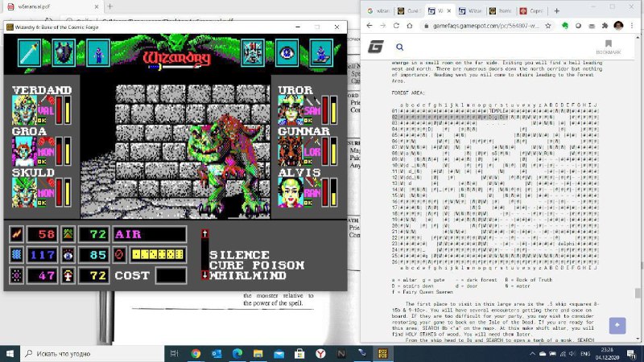Screen dimensions: 644x362
Task: Open Yandex Browser from the taskbar
Action: [320, 353]
